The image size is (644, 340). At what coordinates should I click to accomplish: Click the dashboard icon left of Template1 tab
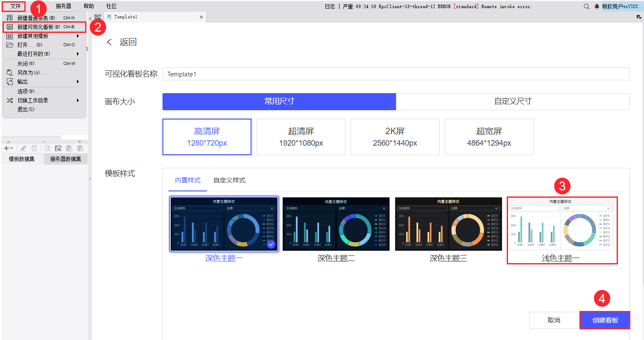98,17
